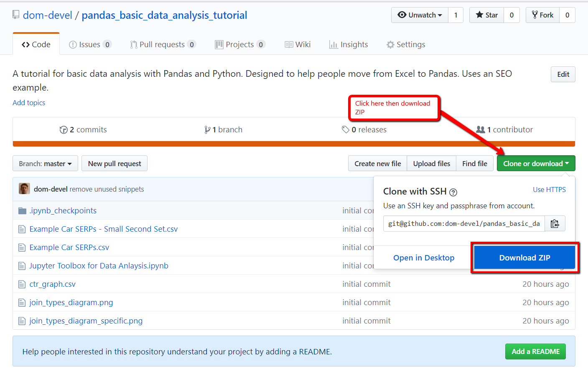588x369 pixels.
Task: Click the Download ZIP button
Action: click(524, 258)
